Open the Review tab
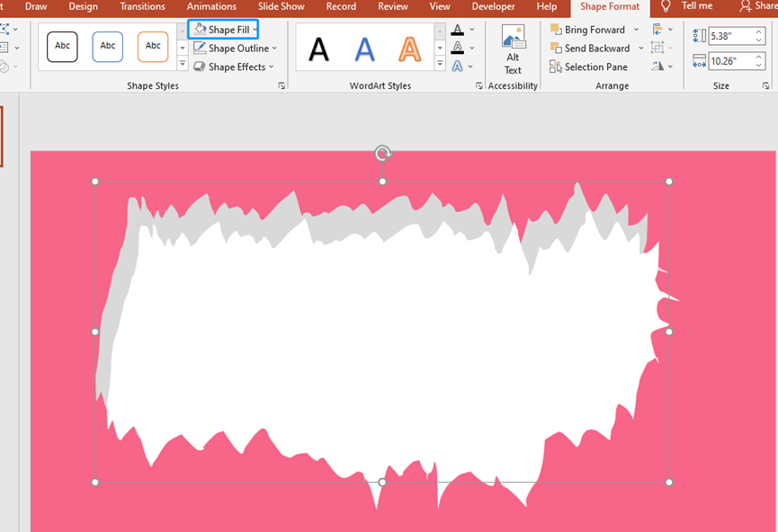 coord(393,6)
